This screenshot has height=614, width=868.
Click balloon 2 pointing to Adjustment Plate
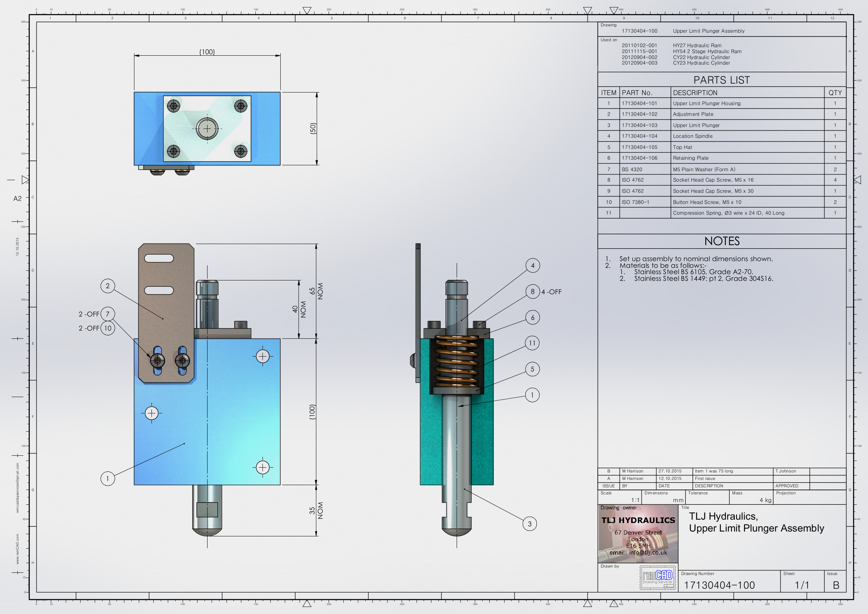(108, 286)
